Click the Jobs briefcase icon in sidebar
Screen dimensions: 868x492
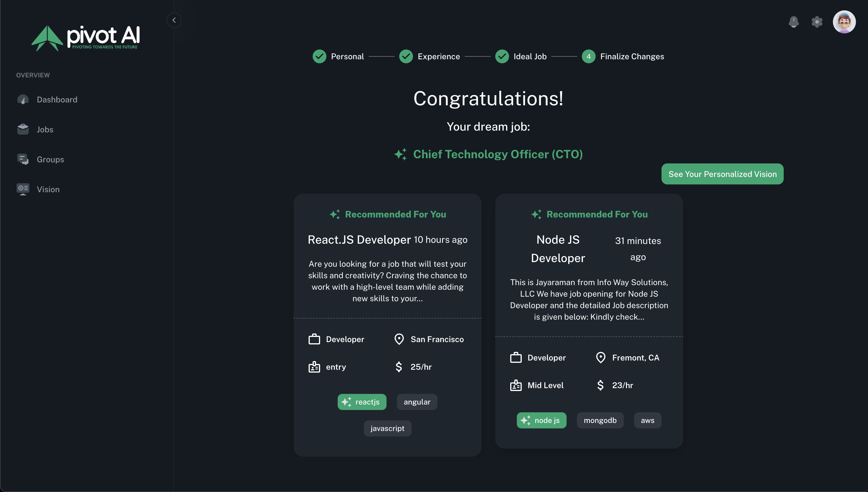(23, 129)
